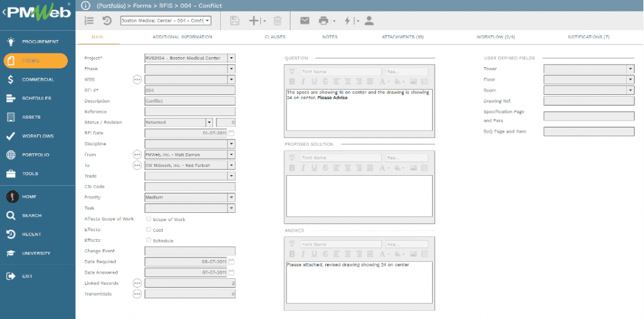Expand the Status / Revision dropdown
Screen dimensions: 644x319
tap(209, 122)
